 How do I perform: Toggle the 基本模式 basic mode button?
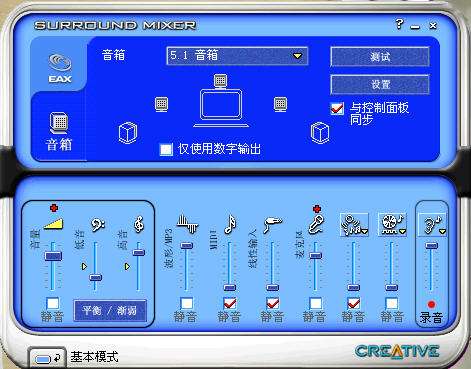[x=46, y=358]
